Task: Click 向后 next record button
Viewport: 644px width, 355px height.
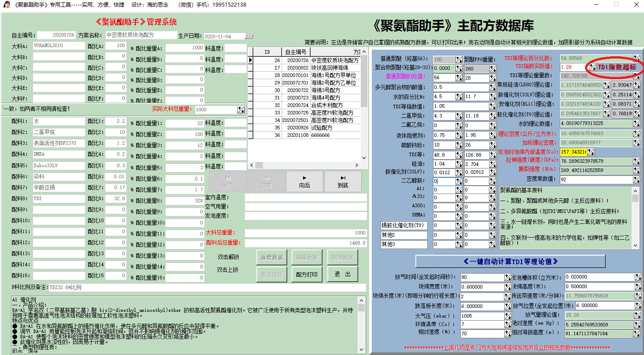Action: [x=304, y=182]
